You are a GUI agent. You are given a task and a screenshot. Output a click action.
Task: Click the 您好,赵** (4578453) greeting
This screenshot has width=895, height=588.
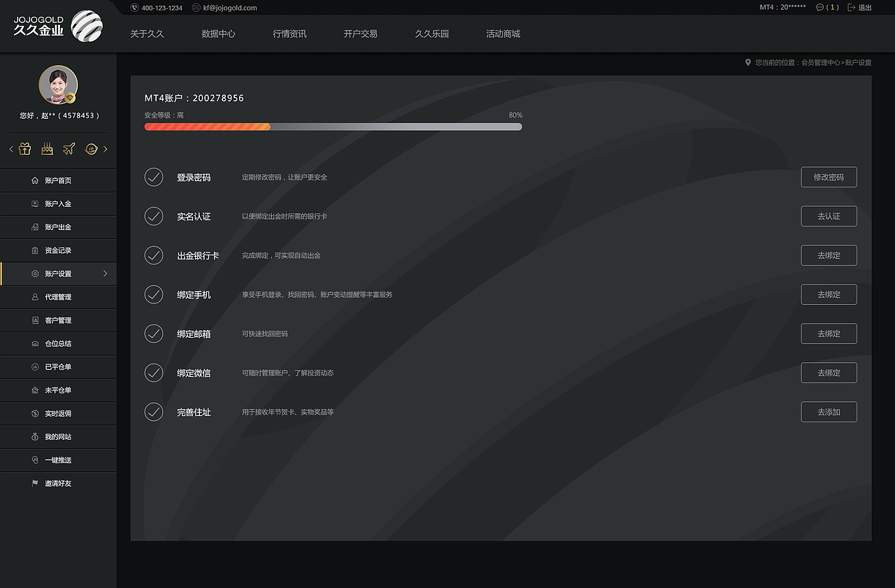pos(59,115)
